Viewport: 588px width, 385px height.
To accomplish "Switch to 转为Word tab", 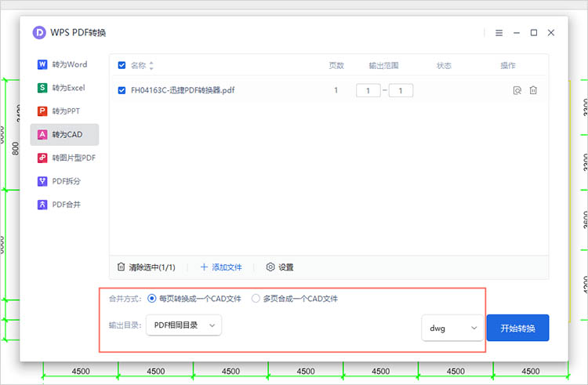I will click(x=64, y=64).
